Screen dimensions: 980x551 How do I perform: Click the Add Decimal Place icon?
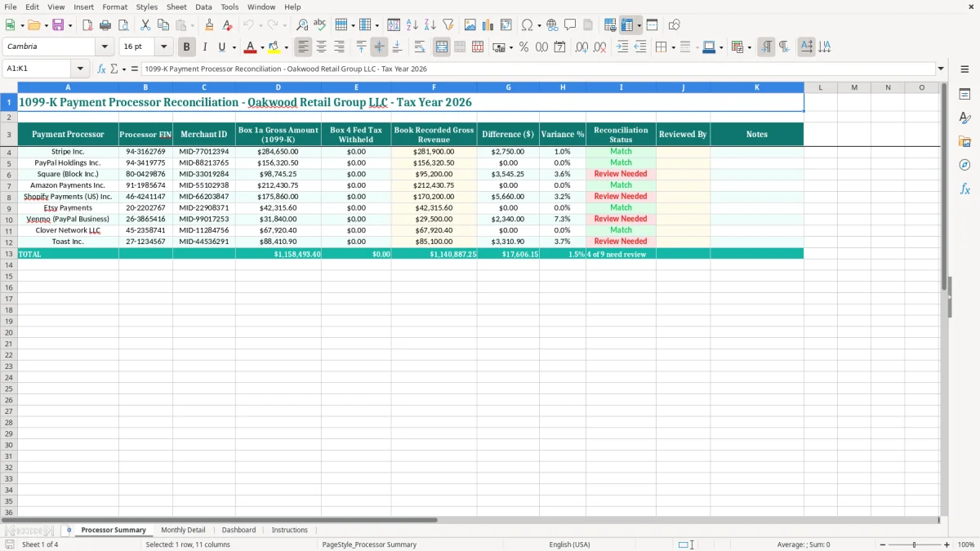pyautogui.click(x=581, y=47)
